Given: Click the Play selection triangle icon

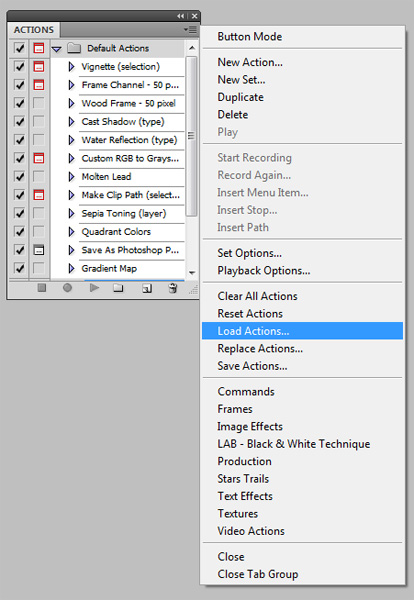Looking at the screenshot, I should pyautogui.click(x=94, y=287).
